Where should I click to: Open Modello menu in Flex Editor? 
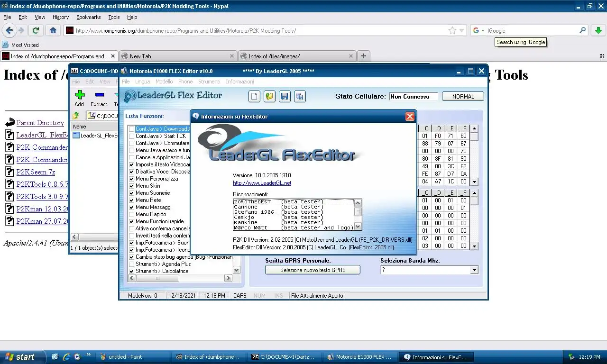pyautogui.click(x=164, y=82)
